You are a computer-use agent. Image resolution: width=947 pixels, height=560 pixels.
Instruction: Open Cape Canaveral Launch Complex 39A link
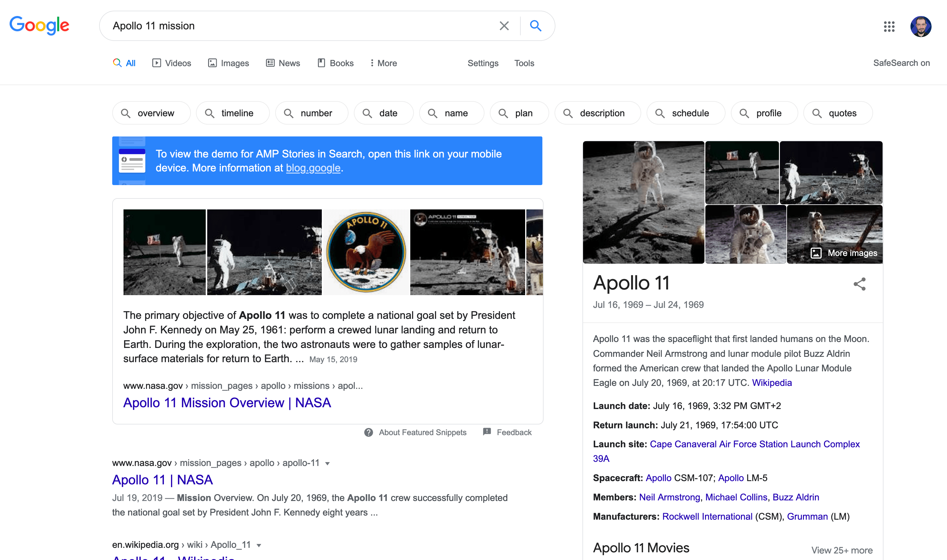(726, 451)
